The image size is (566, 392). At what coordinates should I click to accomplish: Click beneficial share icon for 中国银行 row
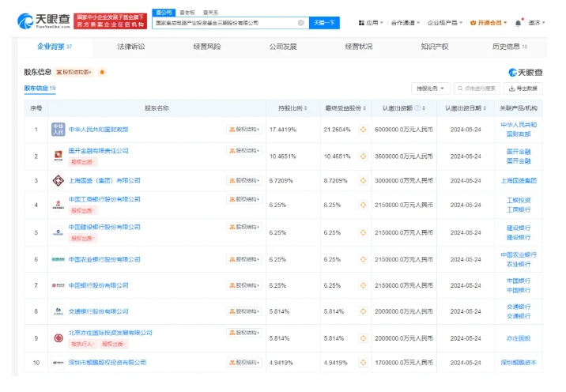(x=363, y=285)
